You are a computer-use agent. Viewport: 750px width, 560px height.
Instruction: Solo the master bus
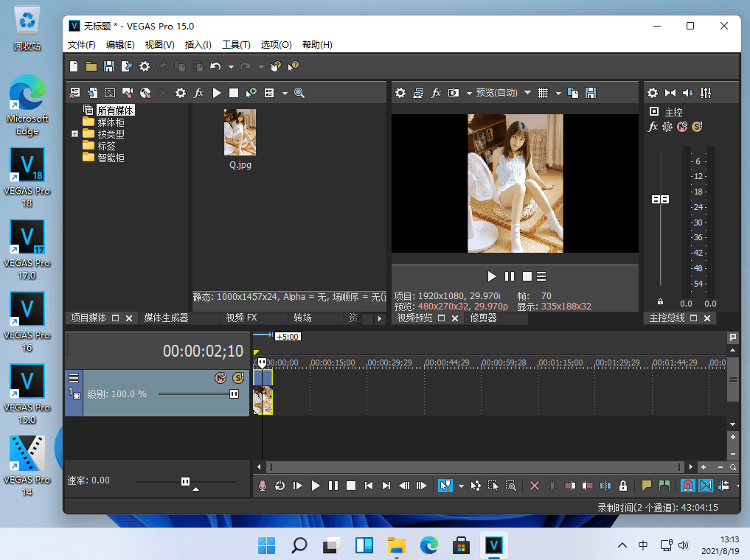(697, 127)
